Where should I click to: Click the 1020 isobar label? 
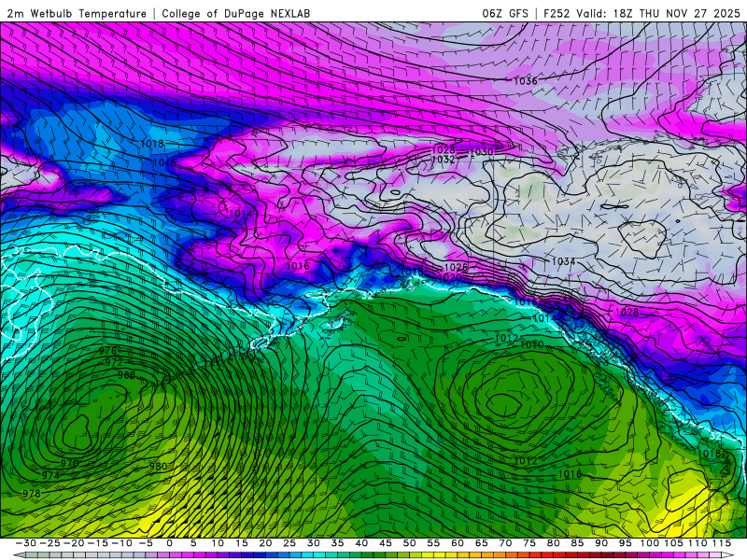(450, 277)
